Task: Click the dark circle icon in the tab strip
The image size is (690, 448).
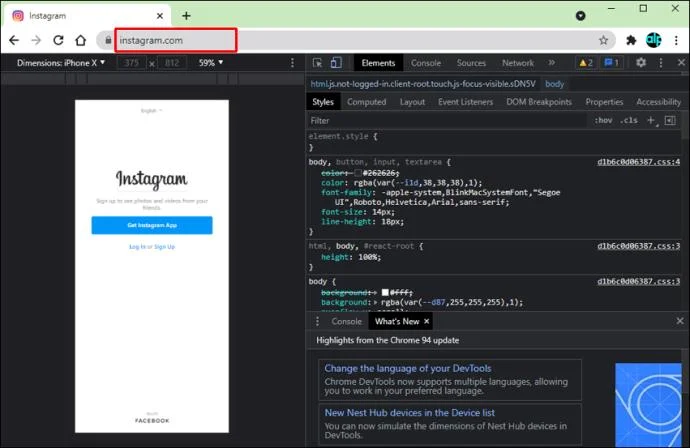Action: click(580, 16)
